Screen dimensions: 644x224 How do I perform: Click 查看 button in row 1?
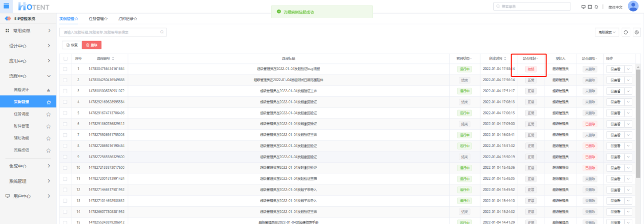point(616,68)
